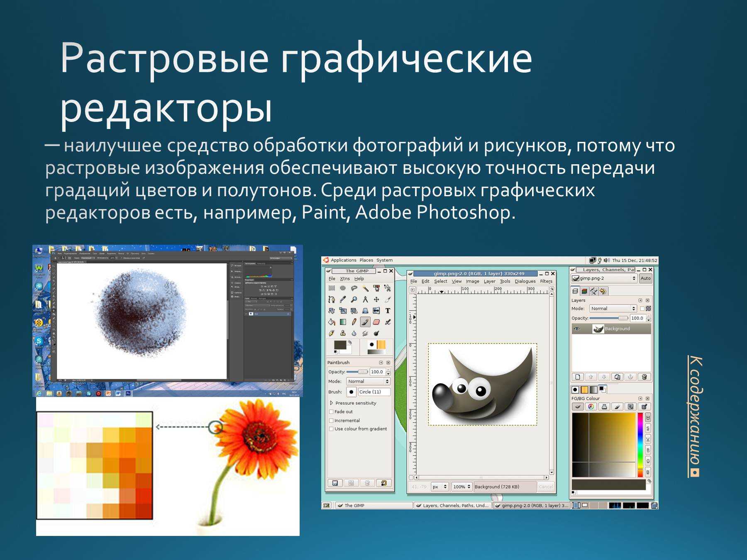Click the new layer button in Layers dialog

[x=578, y=377]
